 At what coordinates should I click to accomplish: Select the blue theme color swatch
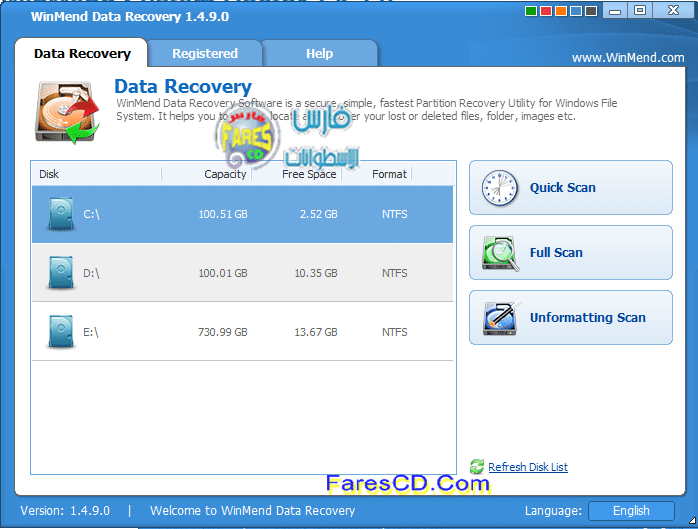[x=576, y=11]
